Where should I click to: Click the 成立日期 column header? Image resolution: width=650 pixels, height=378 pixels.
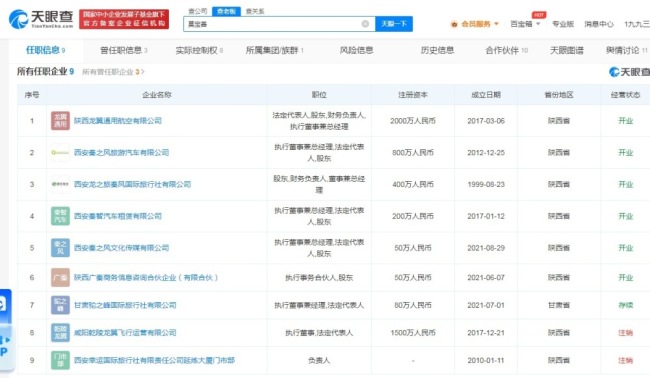[486, 95]
